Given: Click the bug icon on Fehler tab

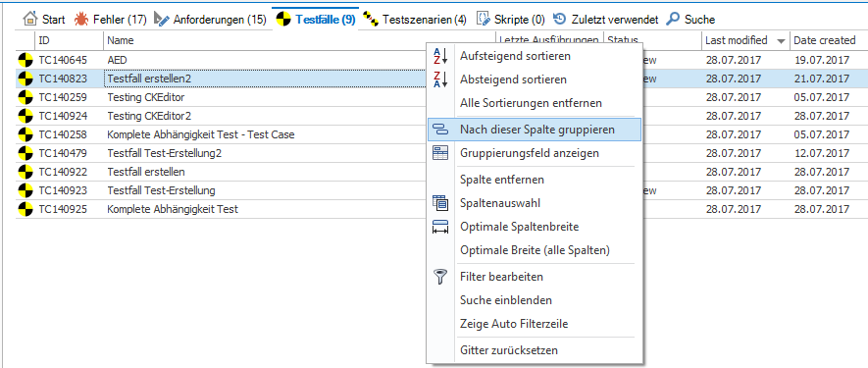Looking at the screenshot, I should (x=81, y=20).
